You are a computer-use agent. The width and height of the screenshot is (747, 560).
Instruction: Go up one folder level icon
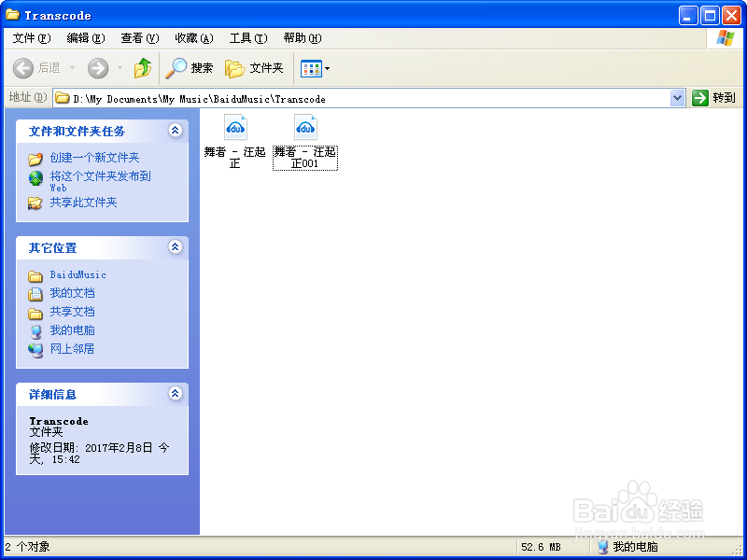pos(143,68)
